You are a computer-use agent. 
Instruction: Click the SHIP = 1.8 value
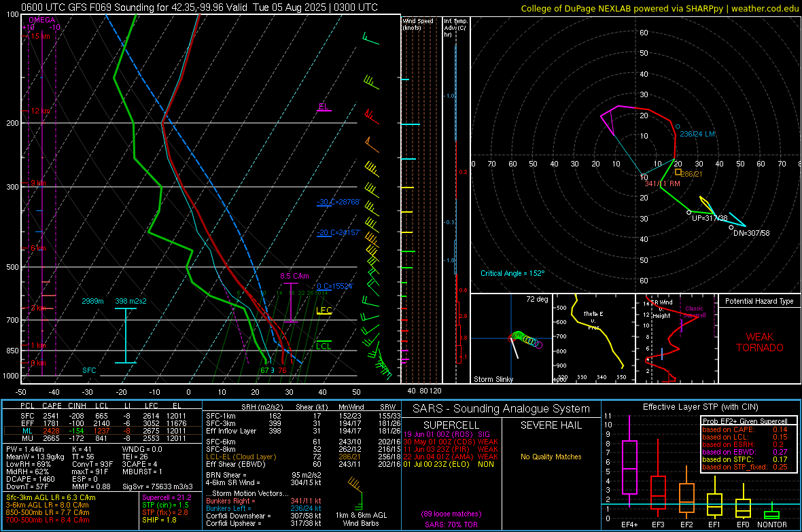pyautogui.click(x=159, y=520)
